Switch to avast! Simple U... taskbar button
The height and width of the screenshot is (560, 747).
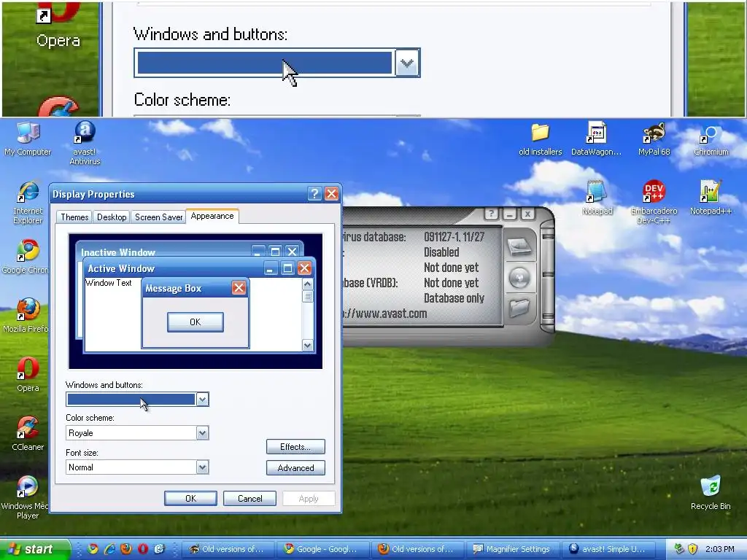(608, 549)
